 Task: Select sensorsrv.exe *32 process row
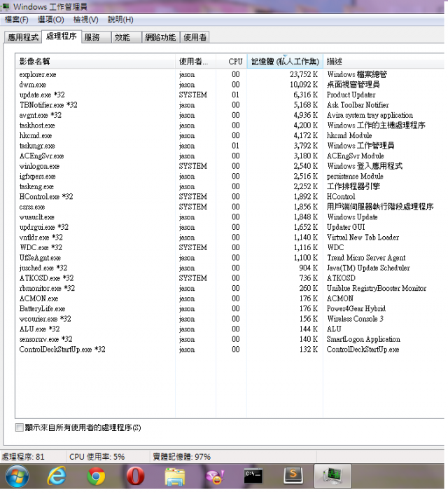230,339
